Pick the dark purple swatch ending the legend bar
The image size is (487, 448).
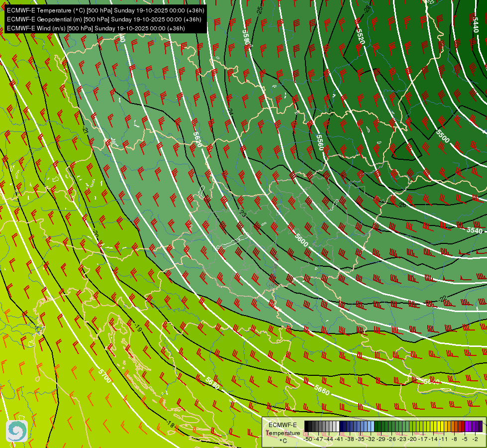481,426
